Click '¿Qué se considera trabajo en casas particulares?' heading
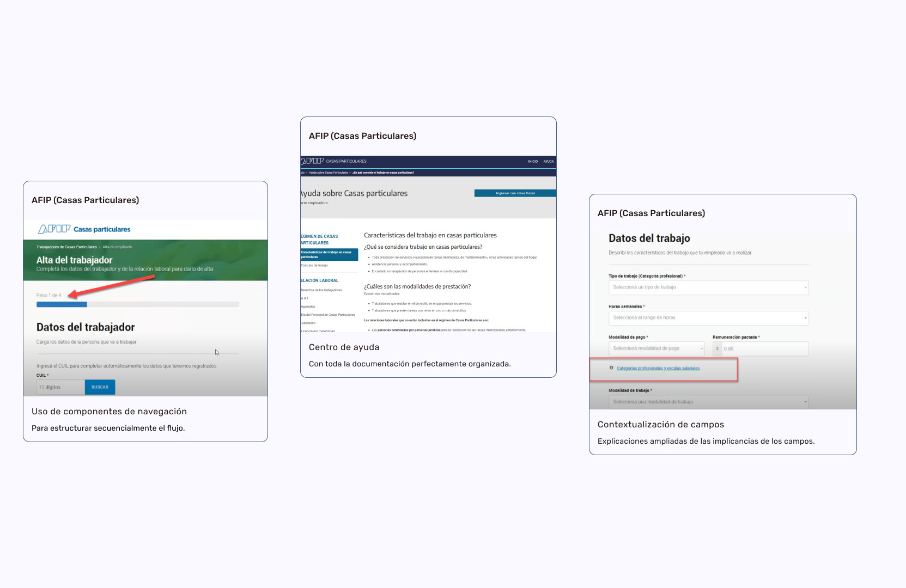This screenshot has width=906, height=588. [423, 247]
